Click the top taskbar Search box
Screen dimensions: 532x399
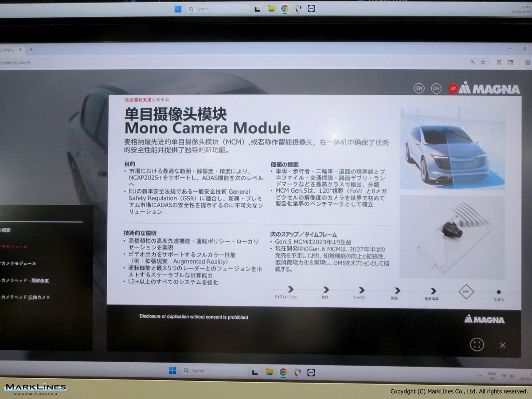point(218,9)
